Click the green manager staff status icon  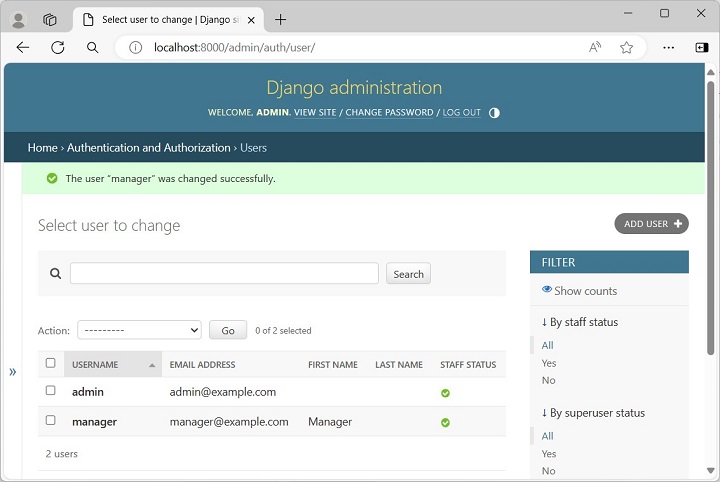coord(445,423)
